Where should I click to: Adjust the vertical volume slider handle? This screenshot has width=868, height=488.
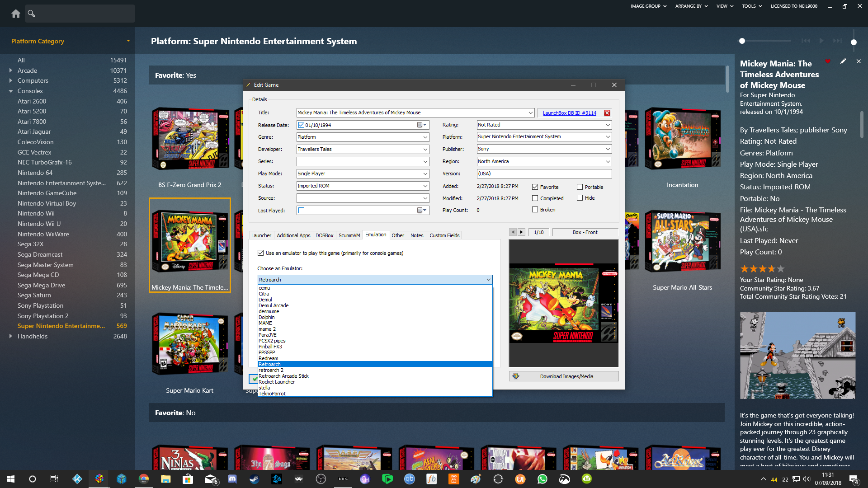(x=854, y=42)
